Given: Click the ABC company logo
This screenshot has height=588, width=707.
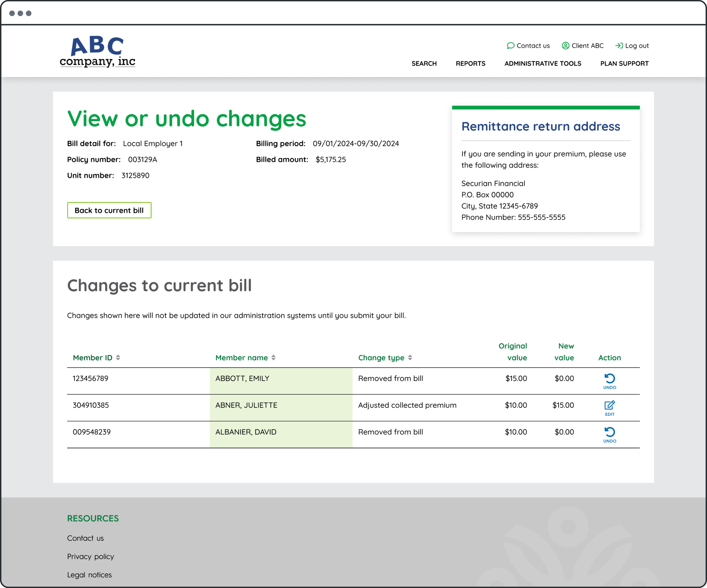Looking at the screenshot, I should [x=97, y=52].
